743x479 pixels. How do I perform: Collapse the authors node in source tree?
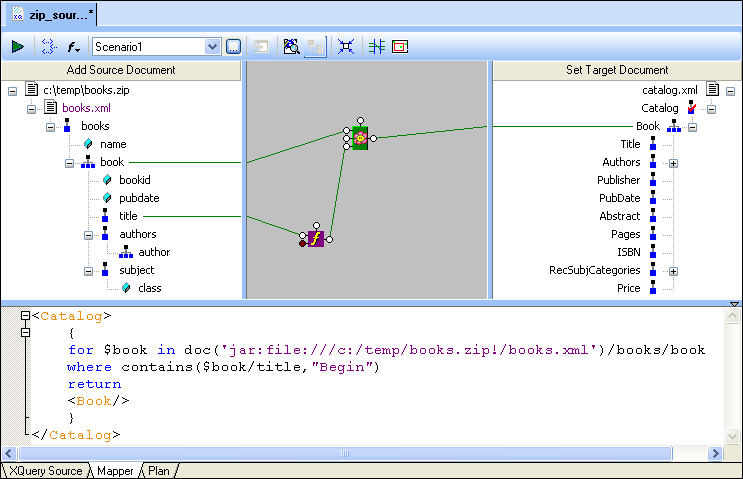[88, 235]
